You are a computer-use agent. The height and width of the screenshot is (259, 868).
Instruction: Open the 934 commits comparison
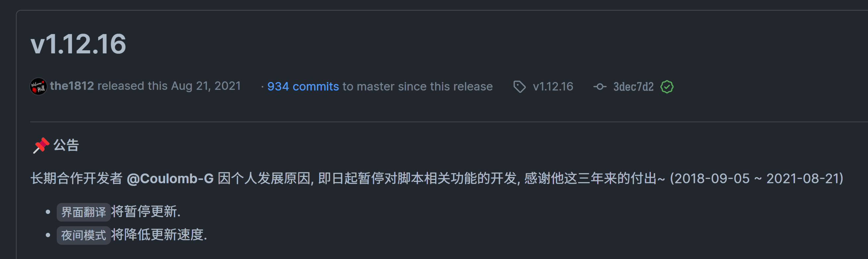[303, 87]
